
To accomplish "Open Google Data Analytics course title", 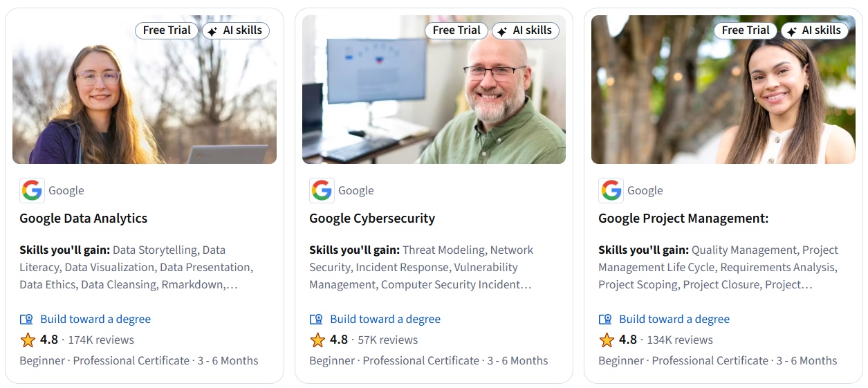I will 84,219.
